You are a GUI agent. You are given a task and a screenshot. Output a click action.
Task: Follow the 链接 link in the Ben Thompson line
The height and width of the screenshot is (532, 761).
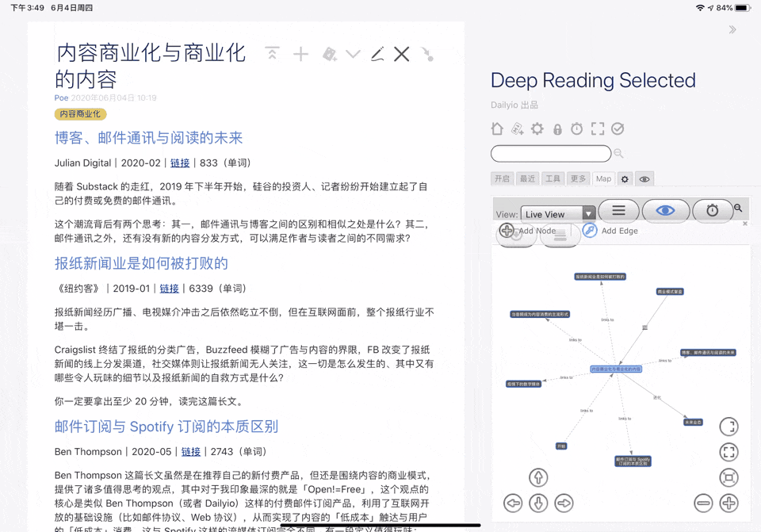tap(191, 451)
